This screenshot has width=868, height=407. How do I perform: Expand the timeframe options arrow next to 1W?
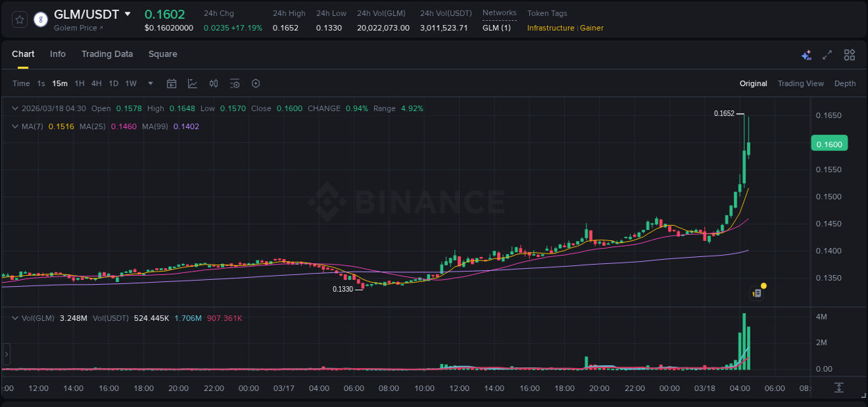click(x=149, y=83)
